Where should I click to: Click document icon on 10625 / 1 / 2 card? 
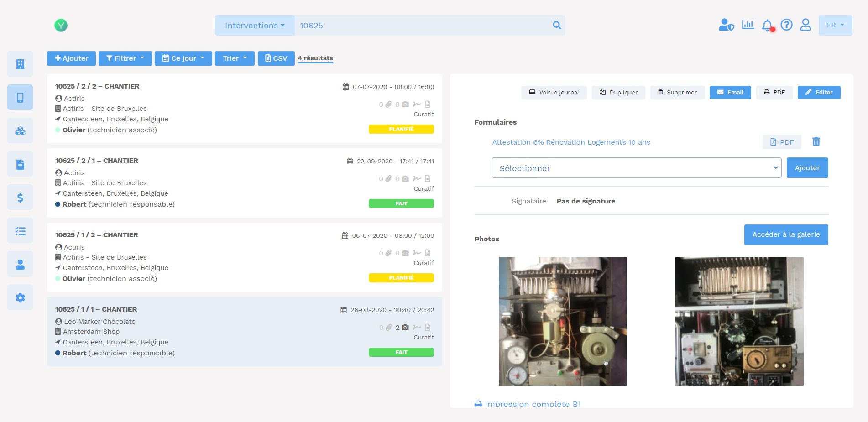tap(428, 253)
